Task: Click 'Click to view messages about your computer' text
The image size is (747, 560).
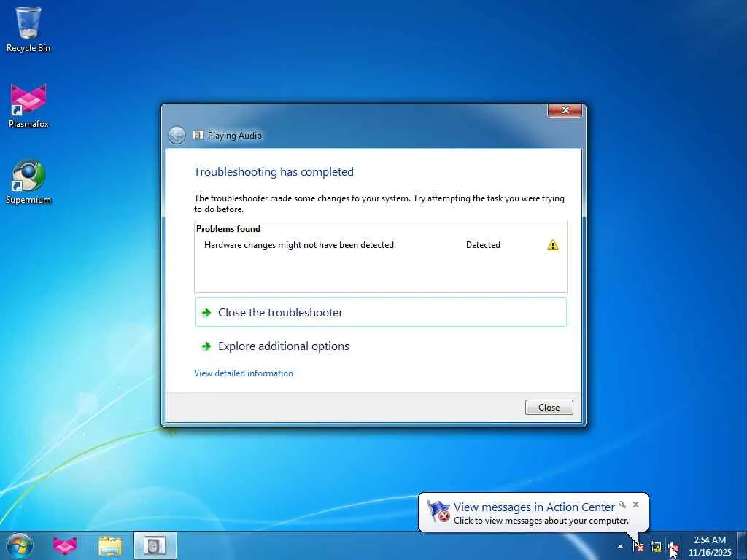Action: coord(541,521)
